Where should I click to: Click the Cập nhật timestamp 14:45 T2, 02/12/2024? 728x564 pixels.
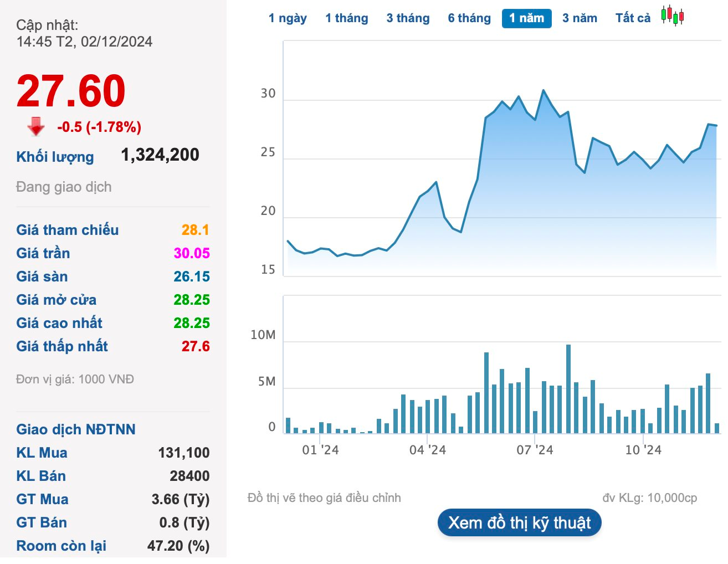[84, 42]
